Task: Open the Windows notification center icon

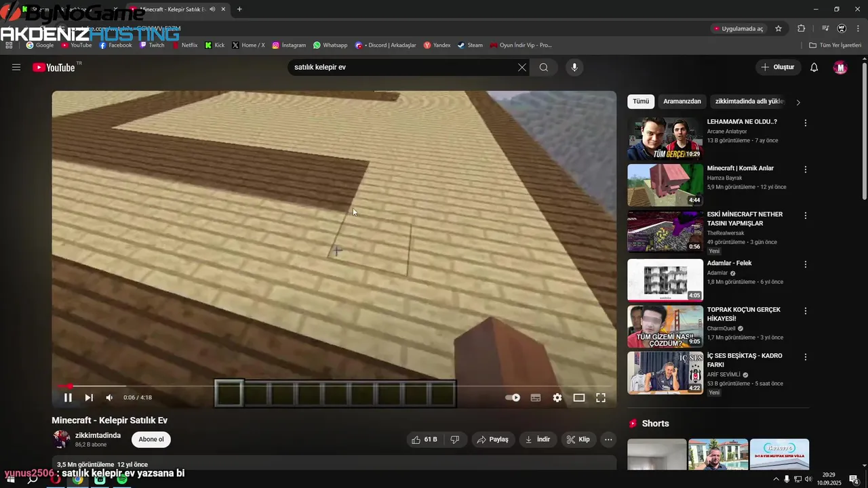Action: [854, 479]
